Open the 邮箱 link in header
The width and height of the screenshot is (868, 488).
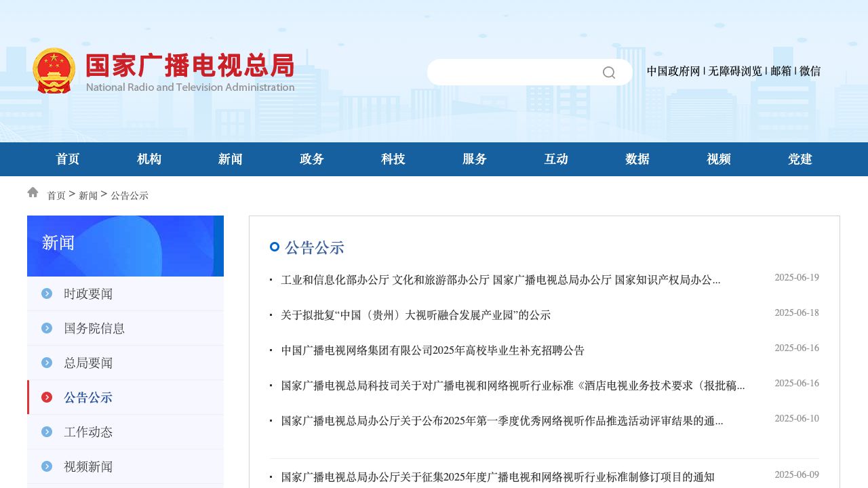click(x=781, y=71)
